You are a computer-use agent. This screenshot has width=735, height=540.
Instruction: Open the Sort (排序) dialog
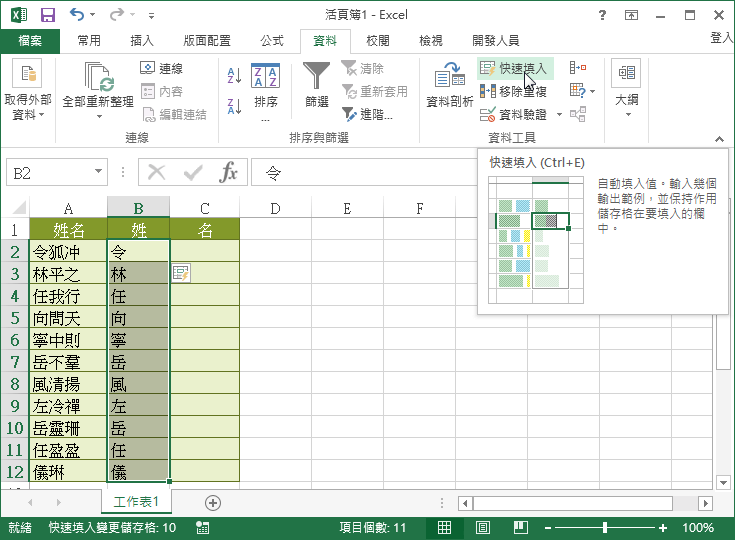click(x=265, y=91)
